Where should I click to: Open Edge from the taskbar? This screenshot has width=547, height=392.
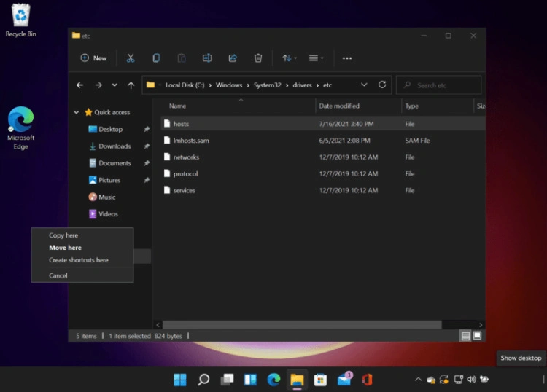click(273, 380)
